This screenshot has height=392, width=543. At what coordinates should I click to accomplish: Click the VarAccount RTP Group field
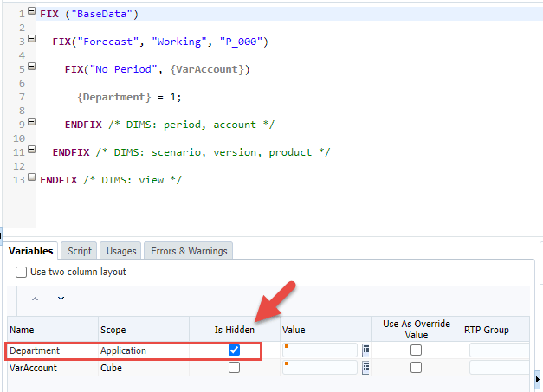[500, 368]
